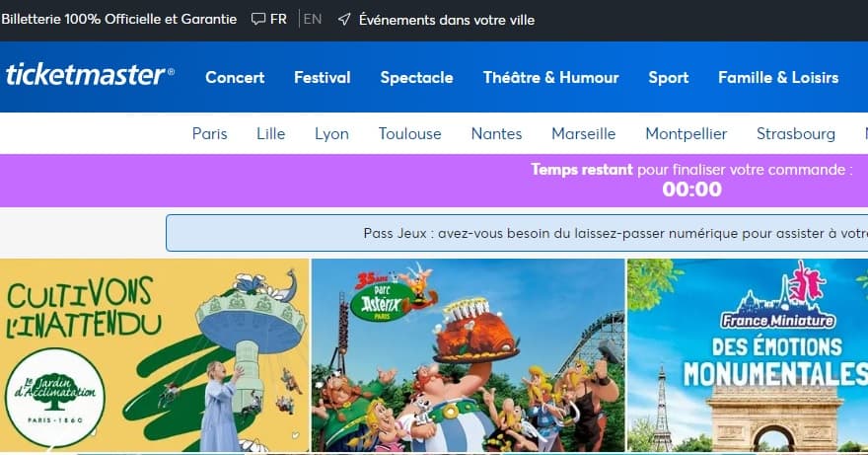Image resolution: width=868 pixels, height=455 pixels.
Task: Select the Paris city link
Action: click(209, 133)
